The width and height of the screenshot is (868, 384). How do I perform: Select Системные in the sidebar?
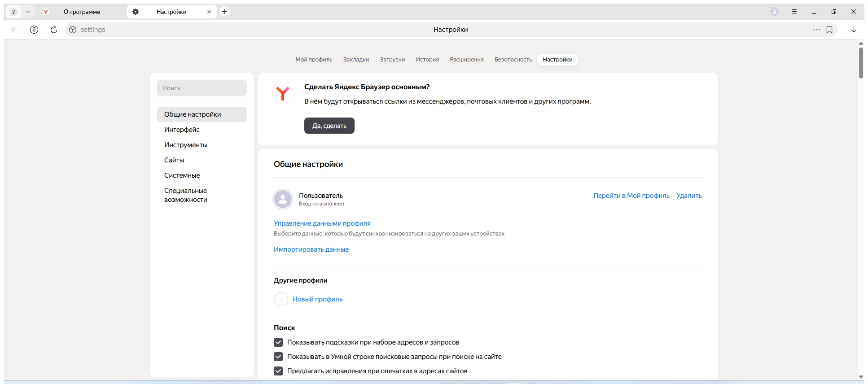[202, 175]
